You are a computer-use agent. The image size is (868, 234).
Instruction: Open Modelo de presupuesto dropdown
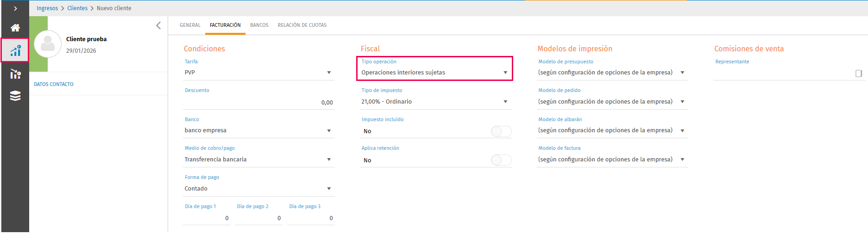coord(612,73)
